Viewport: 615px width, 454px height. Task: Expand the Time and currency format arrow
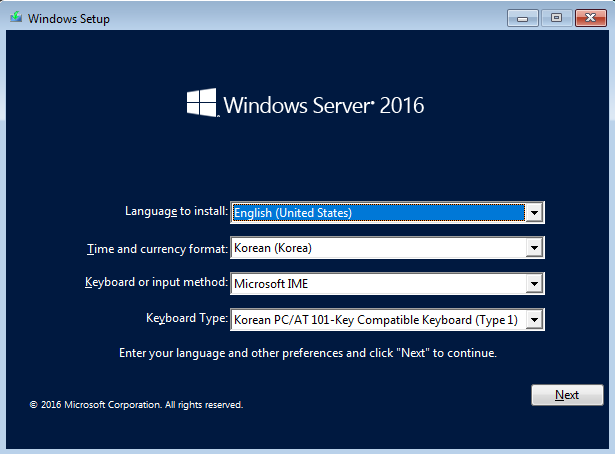534,248
